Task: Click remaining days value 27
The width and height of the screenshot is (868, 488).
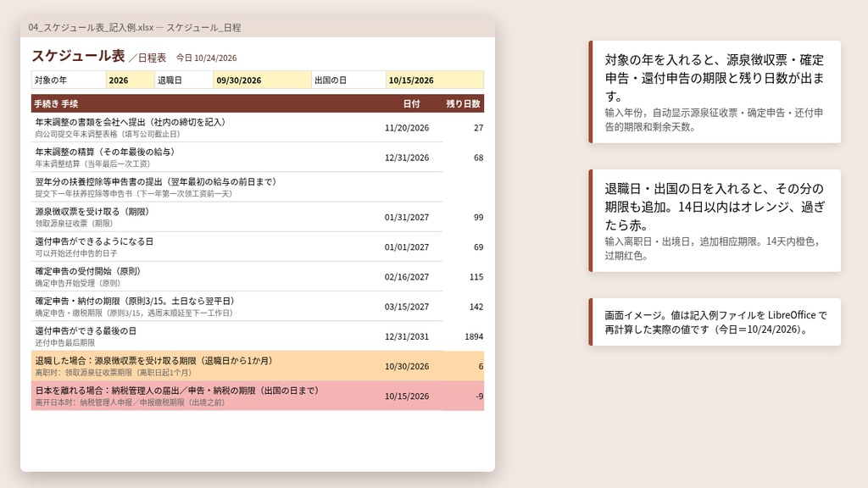Action: point(478,128)
